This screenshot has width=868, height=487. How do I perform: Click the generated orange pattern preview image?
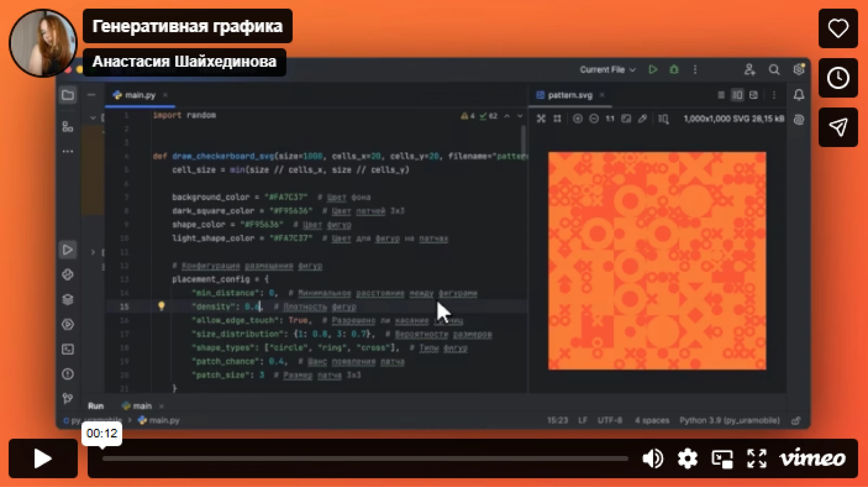click(x=657, y=260)
